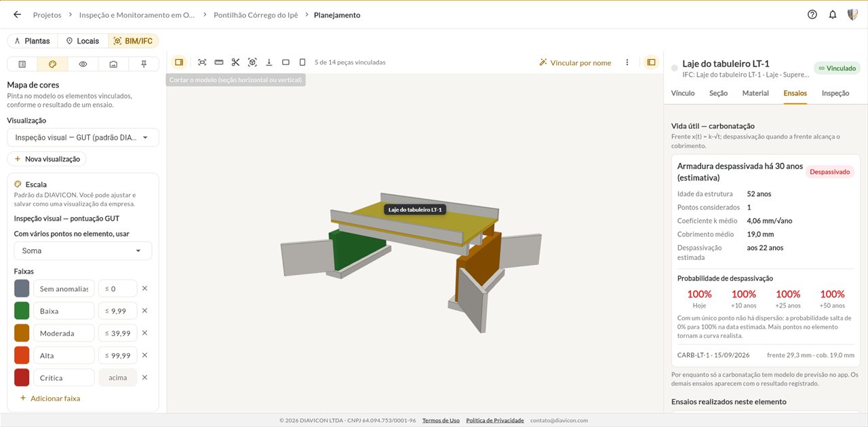Edit the Moderada threshold value 39,99
868x427 pixels.
point(118,333)
